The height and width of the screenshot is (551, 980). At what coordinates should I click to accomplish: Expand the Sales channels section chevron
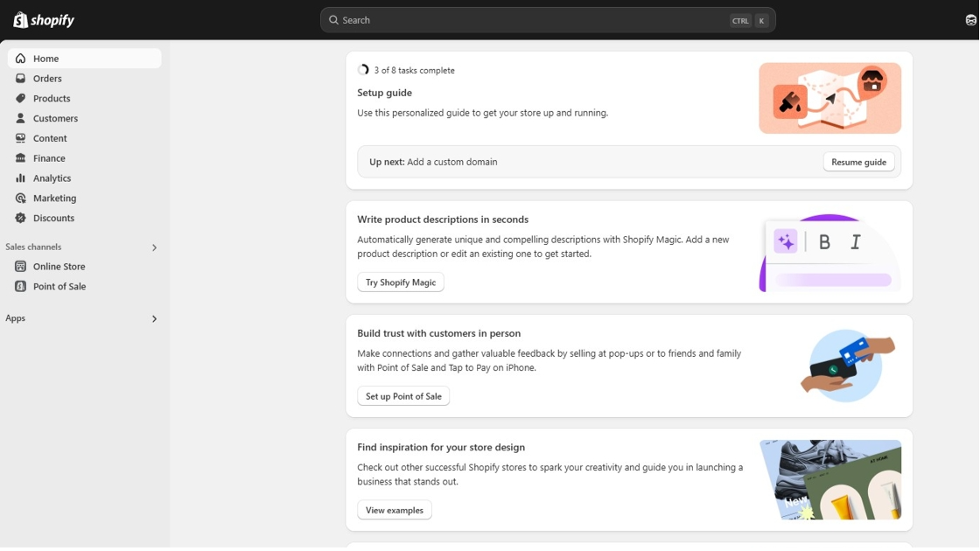(x=154, y=248)
